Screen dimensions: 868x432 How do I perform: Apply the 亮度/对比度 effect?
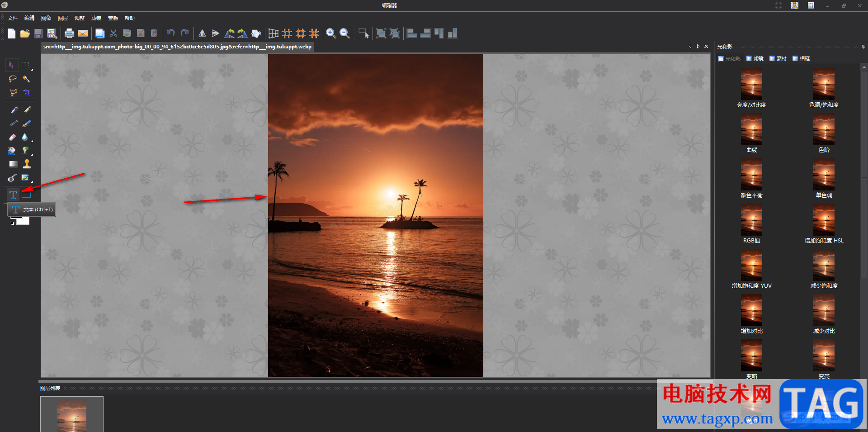(x=751, y=88)
